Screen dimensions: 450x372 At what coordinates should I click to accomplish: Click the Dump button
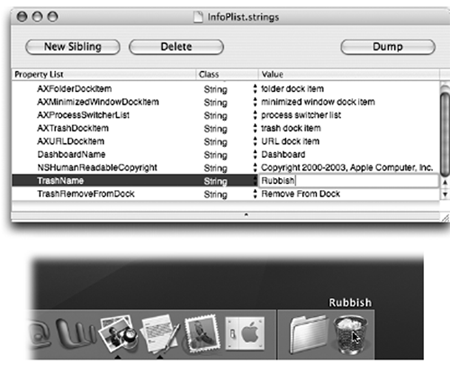coord(388,47)
